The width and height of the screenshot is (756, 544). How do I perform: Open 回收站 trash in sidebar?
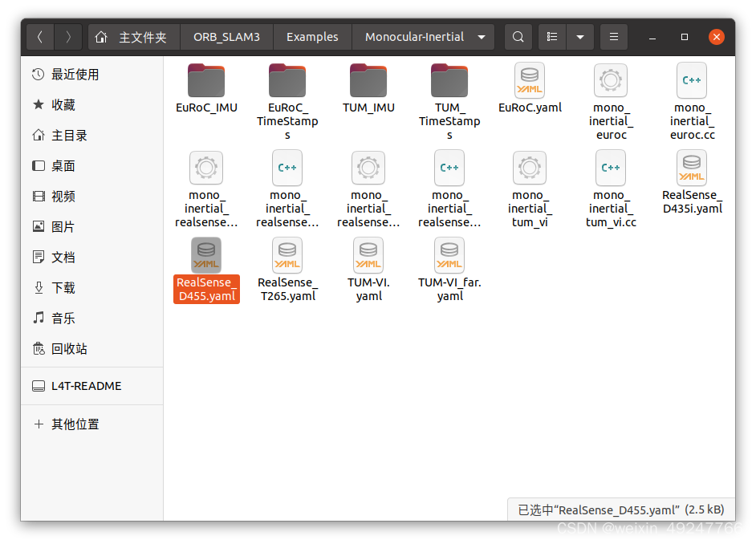coord(92,349)
